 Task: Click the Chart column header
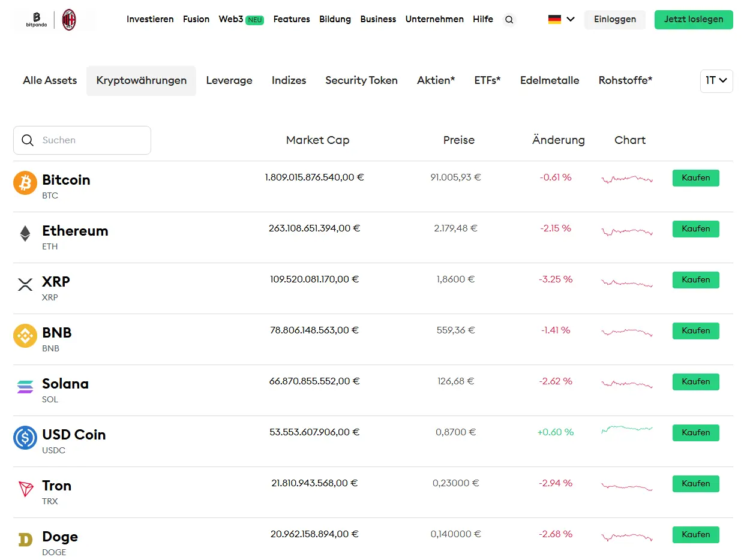pyautogui.click(x=630, y=140)
